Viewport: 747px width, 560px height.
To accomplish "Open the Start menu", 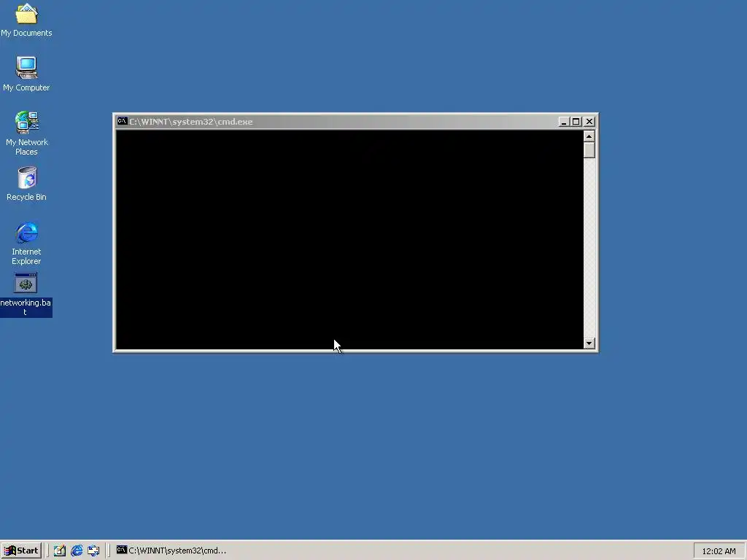I will 21,551.
